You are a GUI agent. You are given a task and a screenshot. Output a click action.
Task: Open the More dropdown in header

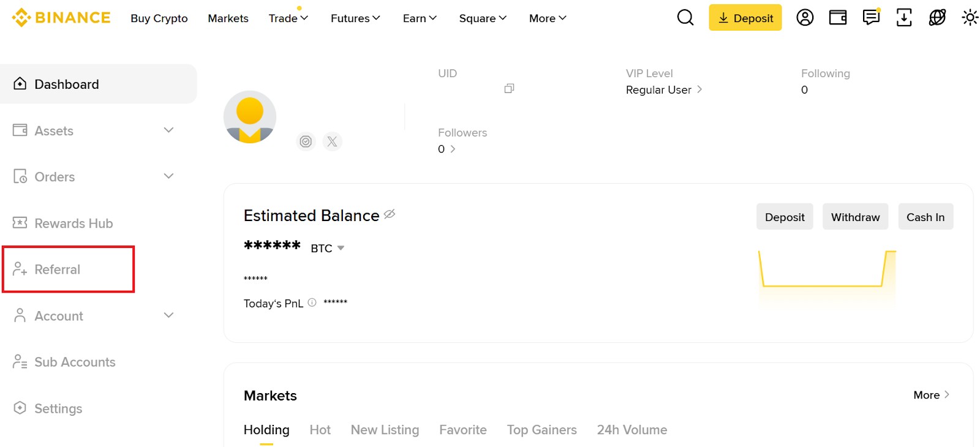tap(548, 18)
